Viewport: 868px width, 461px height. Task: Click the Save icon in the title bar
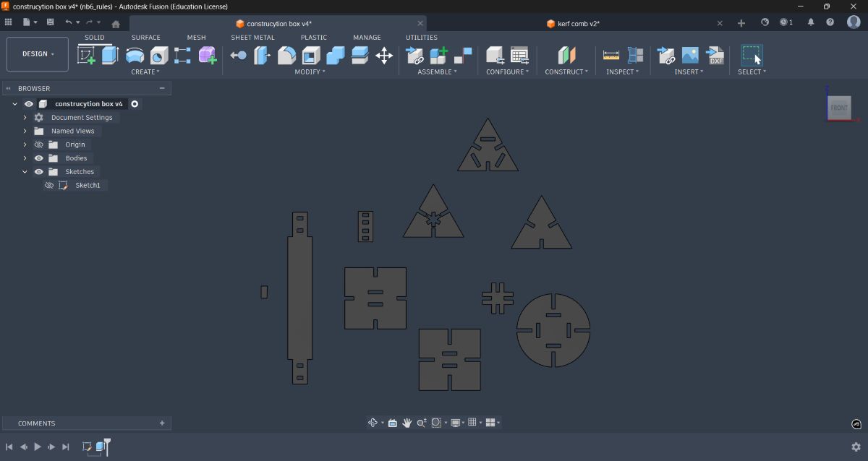49,22
